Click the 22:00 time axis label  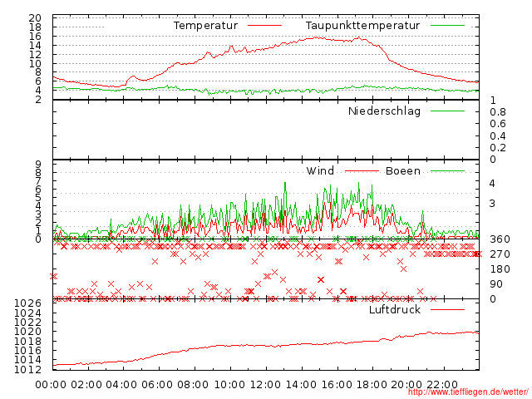click(442, 385)
